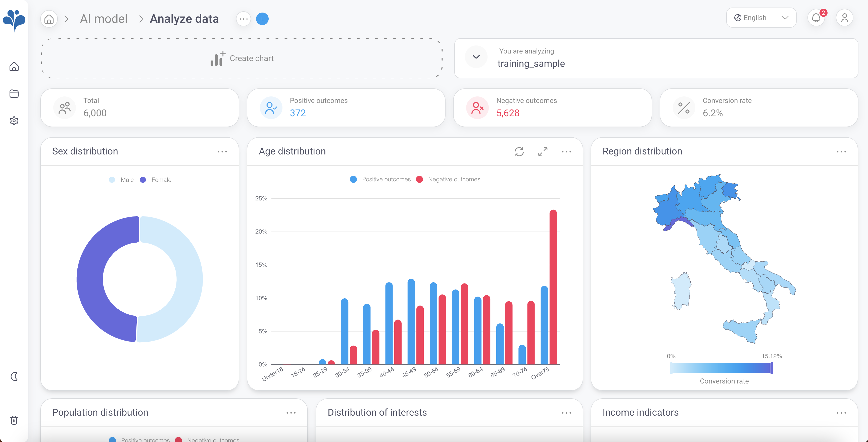Screen dimensions: 868x442
Task: Hide Male slice via Sex distribution legend
Action: [121, 179]
